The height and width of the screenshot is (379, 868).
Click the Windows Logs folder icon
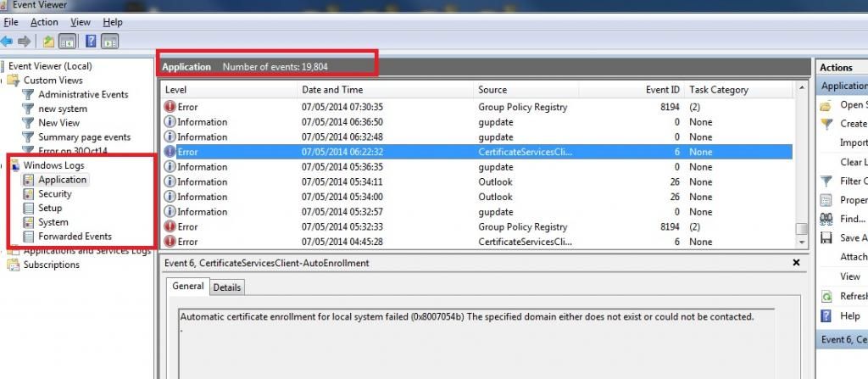click(15, 165)
